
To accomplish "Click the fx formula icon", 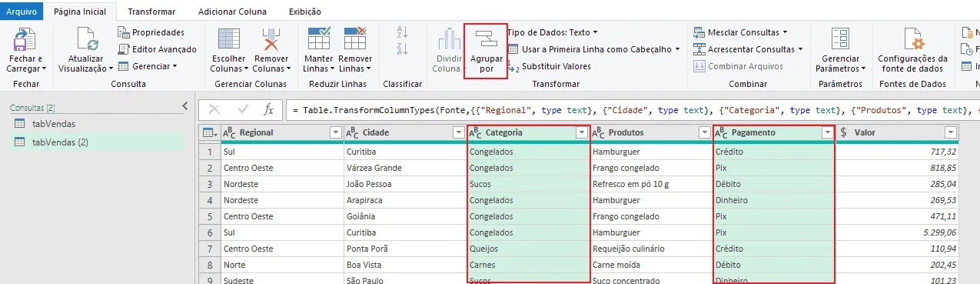I will (268, 109).
